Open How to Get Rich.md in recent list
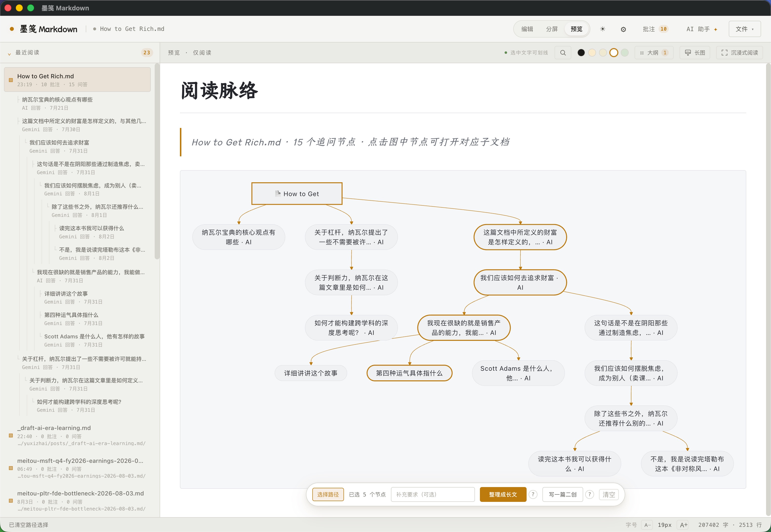 click(77, 80)
